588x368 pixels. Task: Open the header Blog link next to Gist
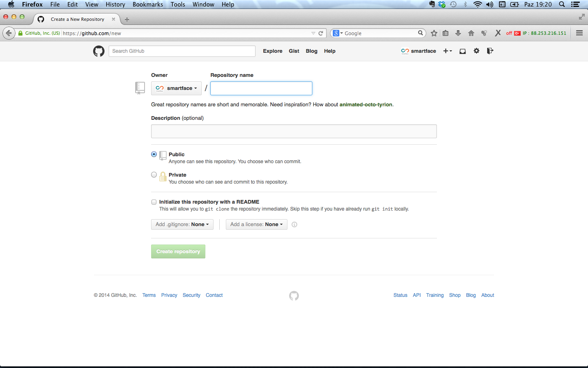point(312,51)
